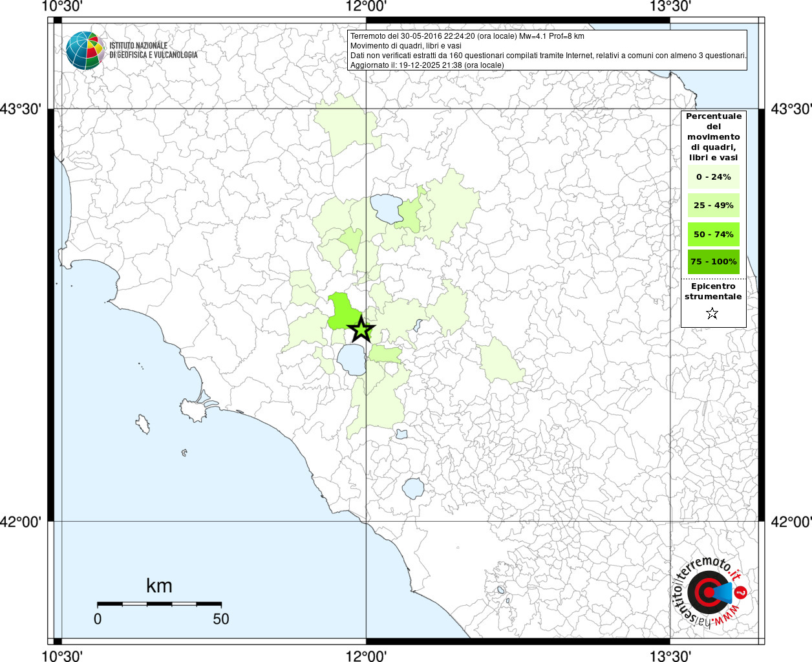This screenshot has height=662, width=812.
Task: Click the 'Aggiornato il' update timestamp line
Action: point(427,65)
